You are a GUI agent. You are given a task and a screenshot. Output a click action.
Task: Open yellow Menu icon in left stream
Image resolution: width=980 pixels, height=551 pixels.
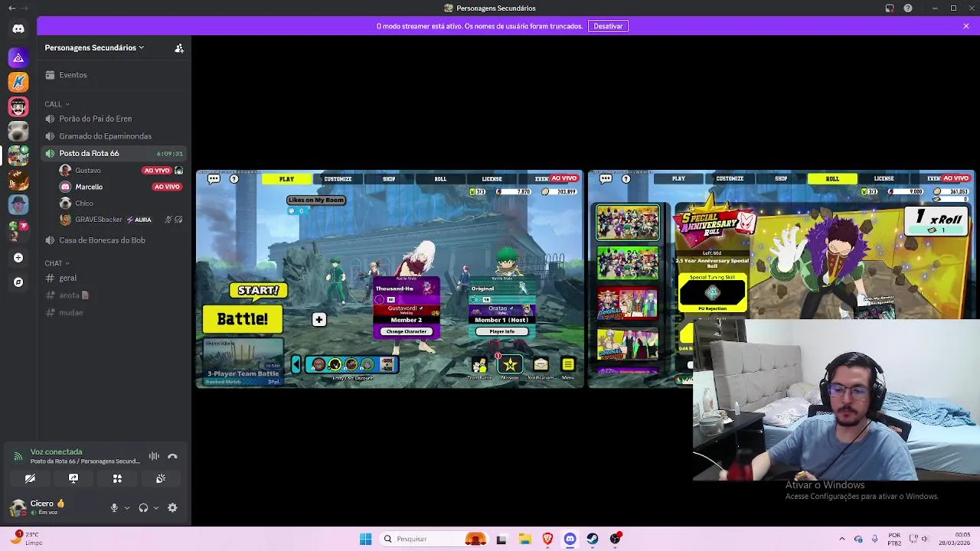(x=568, y=365)
